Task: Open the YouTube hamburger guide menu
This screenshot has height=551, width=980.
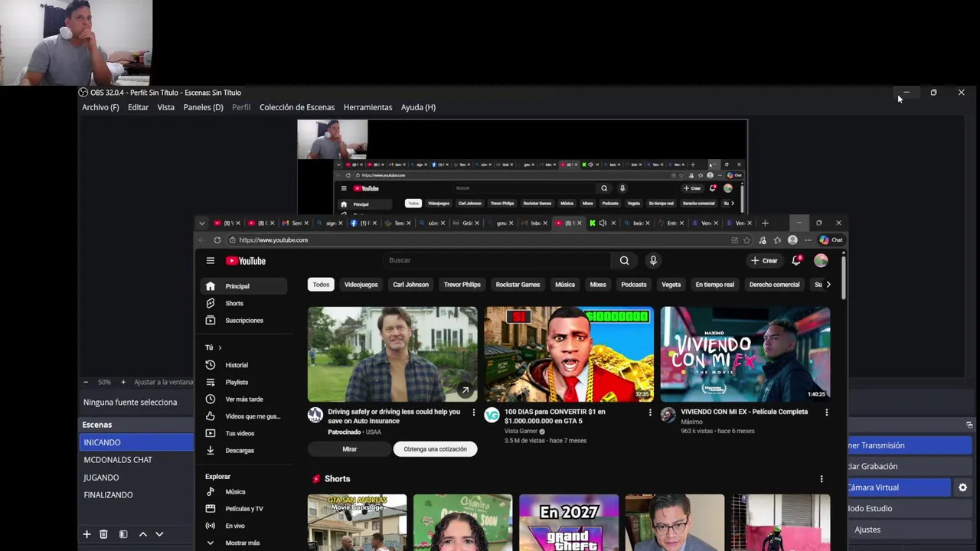Action: pyautogui.click(x=210, y=261)
